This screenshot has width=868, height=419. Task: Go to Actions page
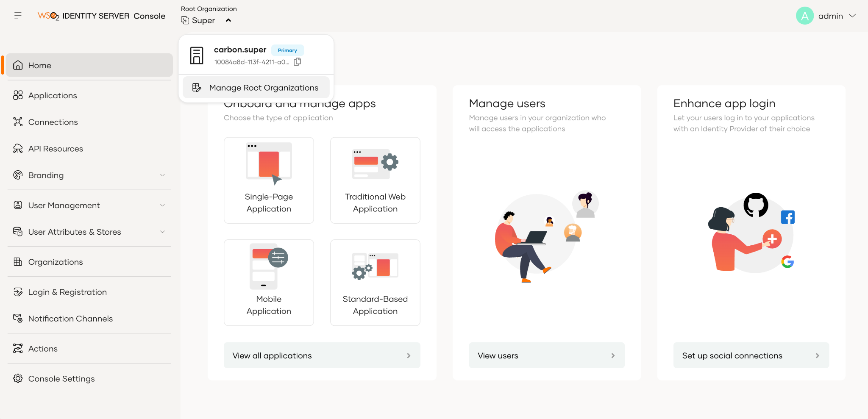pyautogui.click(x=89, y=349)
